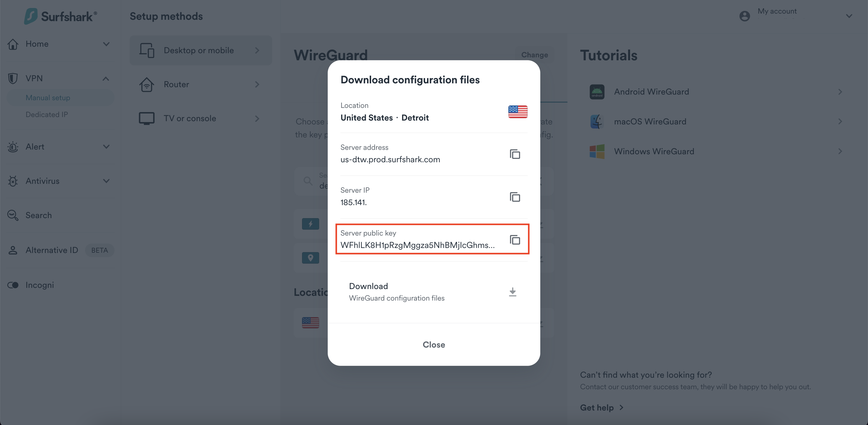Click the Surfshark logo

tap(61, 16)
